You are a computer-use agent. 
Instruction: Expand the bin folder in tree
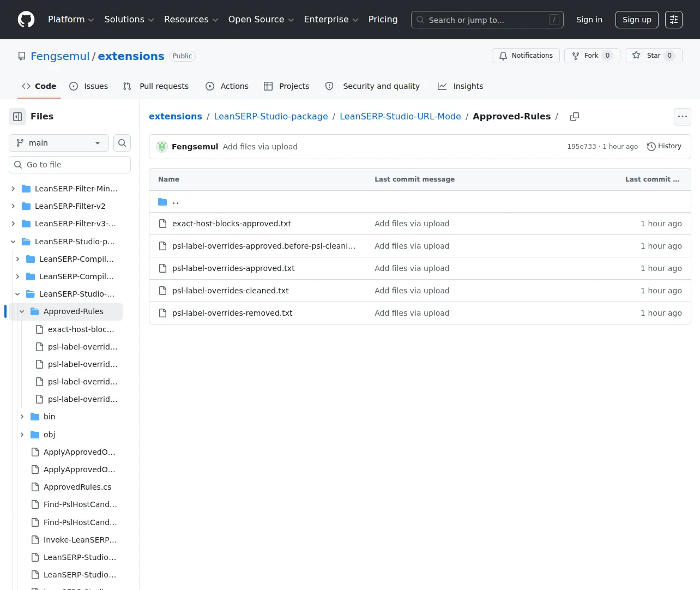[22, 417]
